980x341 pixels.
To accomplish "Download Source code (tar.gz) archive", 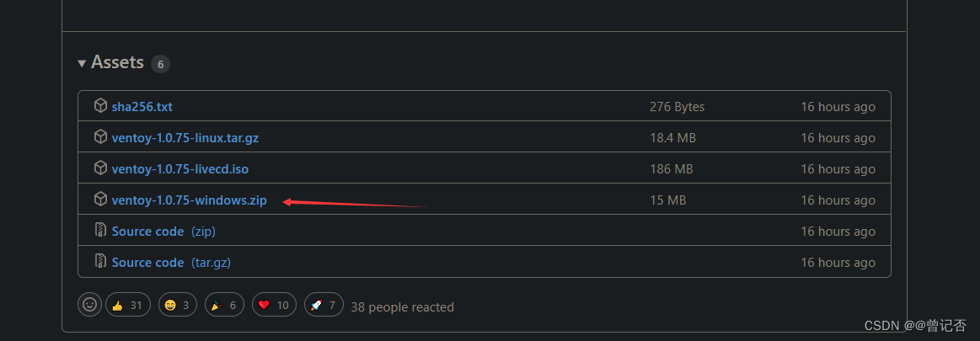I will [x=170, y=263].
